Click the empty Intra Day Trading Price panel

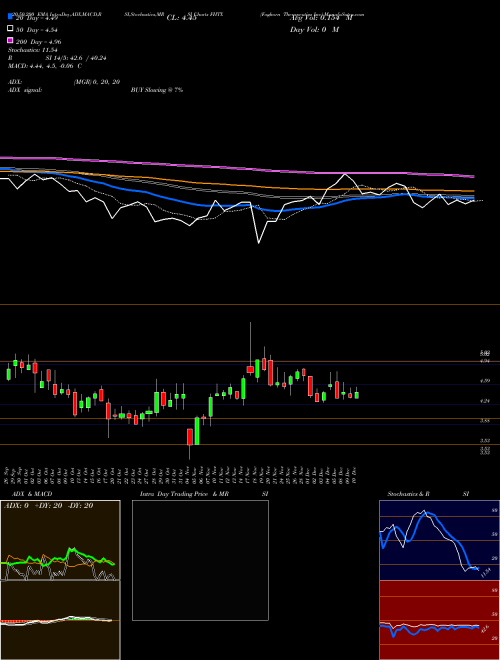click(200, 560)
